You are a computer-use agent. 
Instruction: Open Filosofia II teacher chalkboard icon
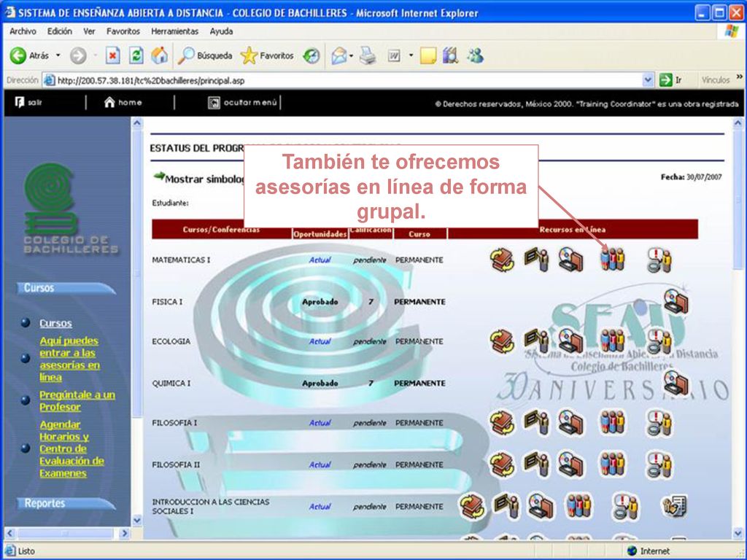point(536,464)
